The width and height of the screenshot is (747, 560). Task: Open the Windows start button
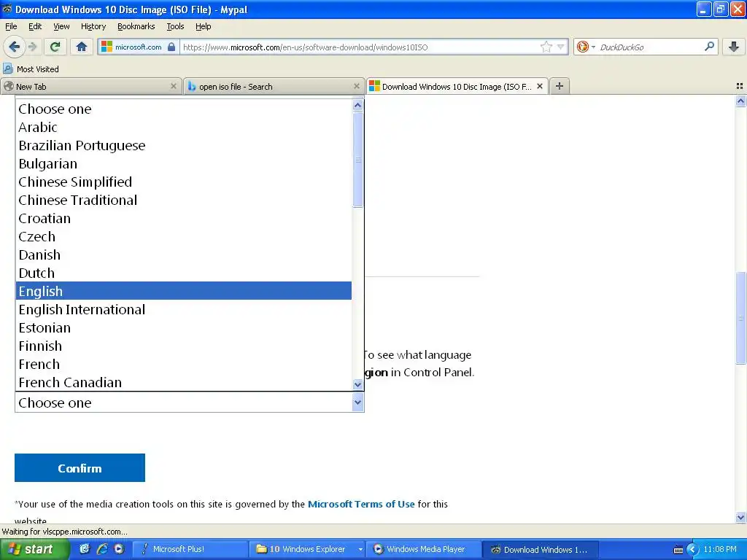[34, 549]
